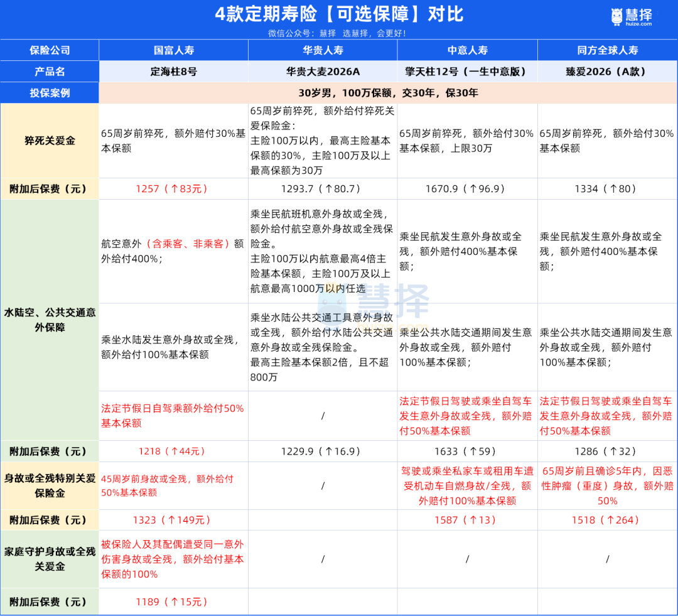Click red cell 被保险人及其配偶遭受同一意外伤害
This screenshot has height=616, width=678.
click(x=173, y=559)
